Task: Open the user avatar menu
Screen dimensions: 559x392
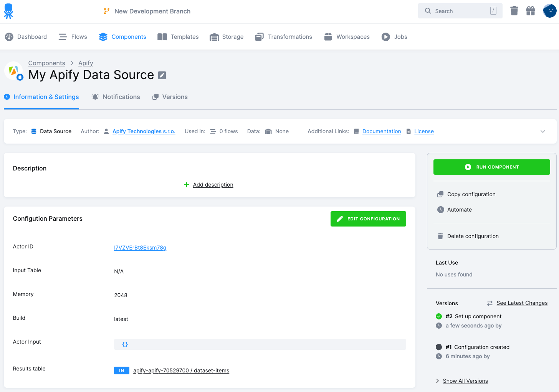Action: click(549, 11)
